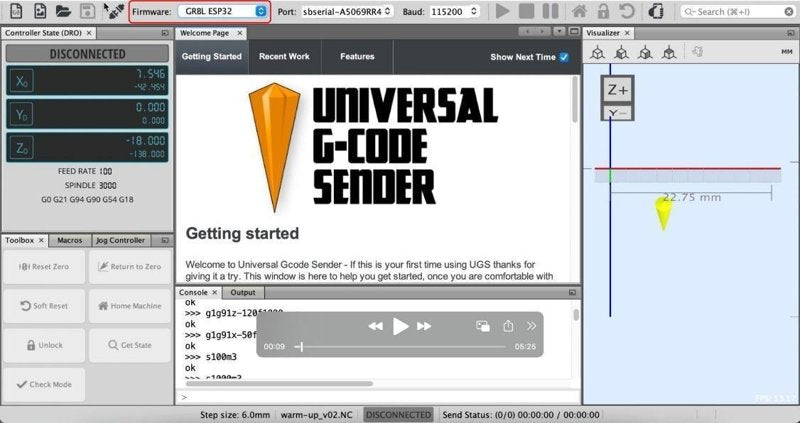Click the video overlay timeline slider
Screen dimensions: 800x423
(x=400, y=347)
